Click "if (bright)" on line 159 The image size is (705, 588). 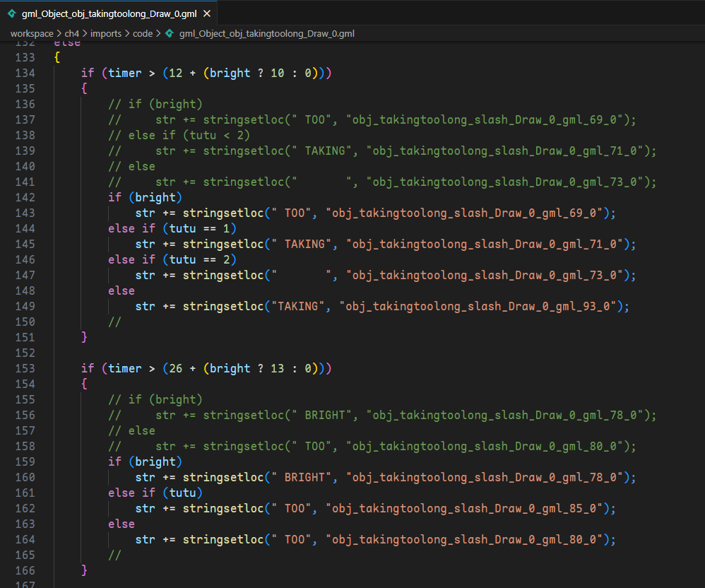145,462
